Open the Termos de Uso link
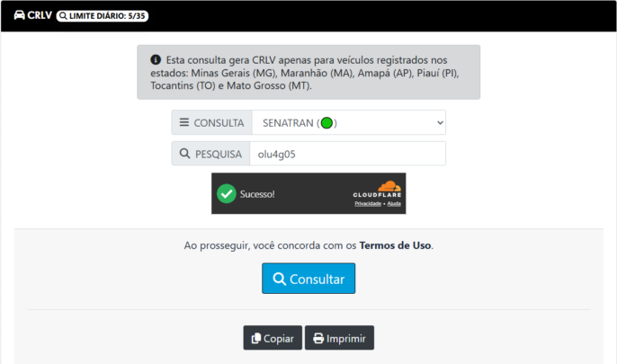This screenshot has width=617, height=364. pyautogui.click(x=395, y=245)
